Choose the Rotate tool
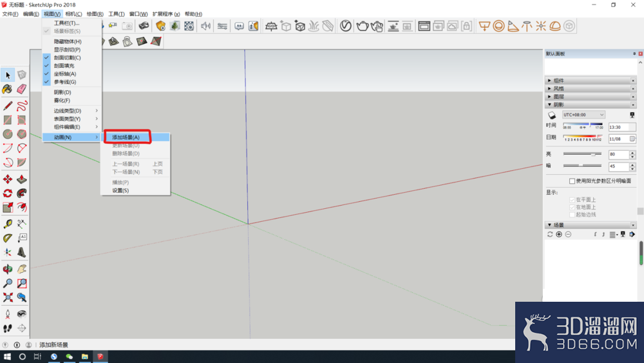The height and width of the screenshot is (363, 644). [7, 193]
